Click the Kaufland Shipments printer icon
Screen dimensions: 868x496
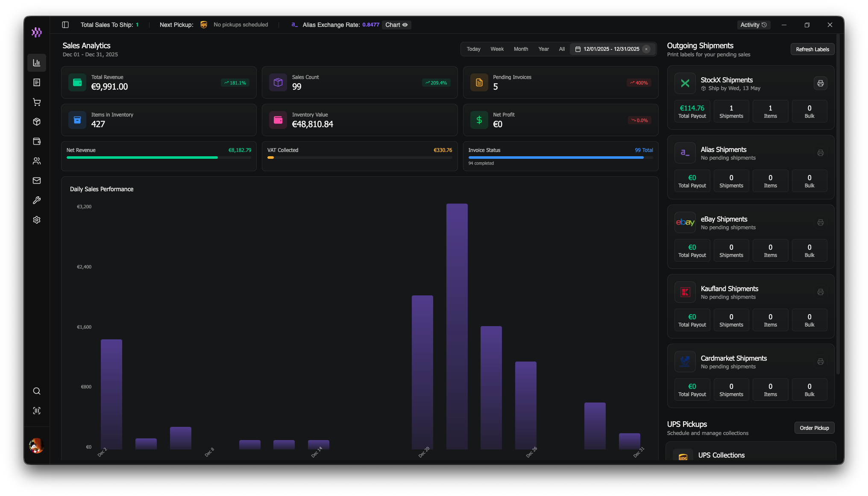(820, 292)
